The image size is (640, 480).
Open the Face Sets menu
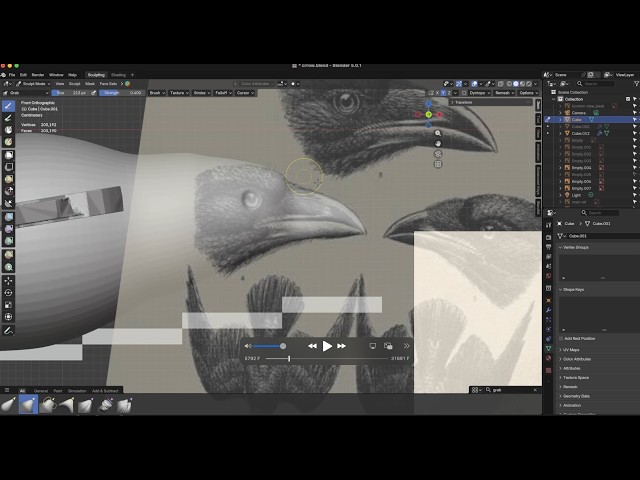pos(109,84)
